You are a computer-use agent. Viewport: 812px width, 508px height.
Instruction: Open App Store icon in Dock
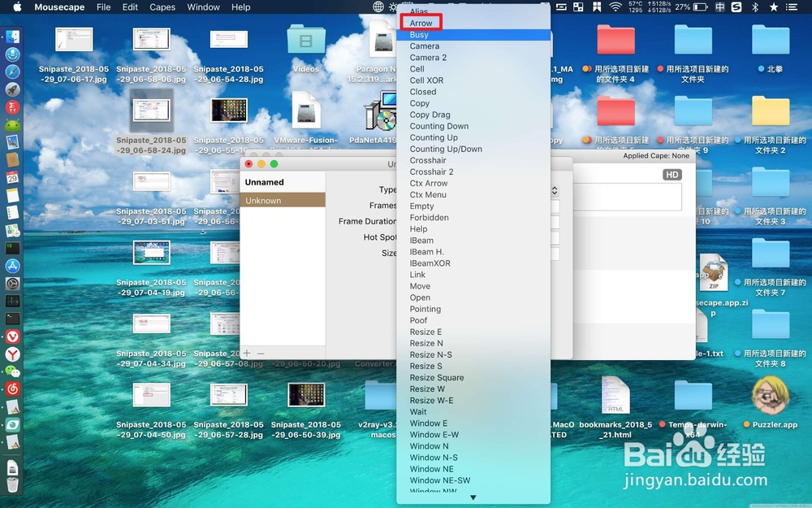coord(12,266)
